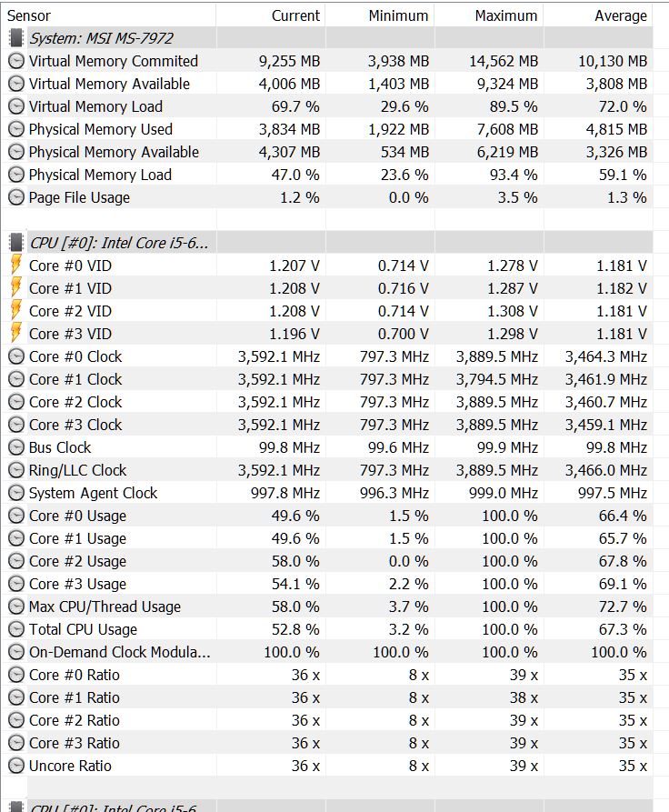Collapse the System: MSI MS-7972 sensor group

click(101, 38)
